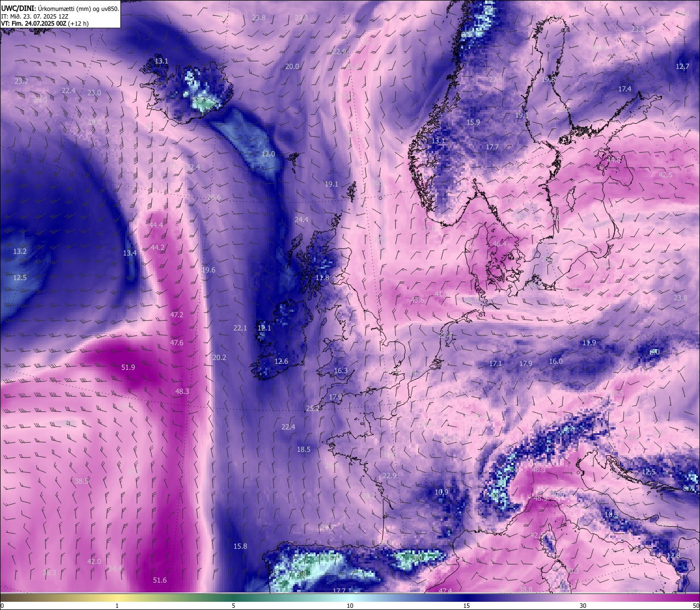Viewport: 700px width, 610px height.
Task: Click the 47.4 value at the bottom edge
Action: [445, 591]
